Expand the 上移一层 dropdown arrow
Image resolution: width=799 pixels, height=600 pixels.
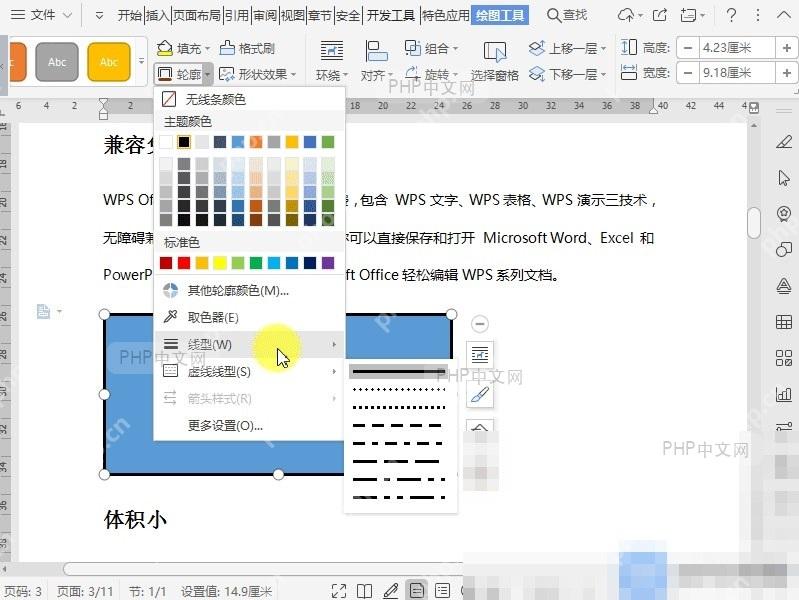point(603,49)
